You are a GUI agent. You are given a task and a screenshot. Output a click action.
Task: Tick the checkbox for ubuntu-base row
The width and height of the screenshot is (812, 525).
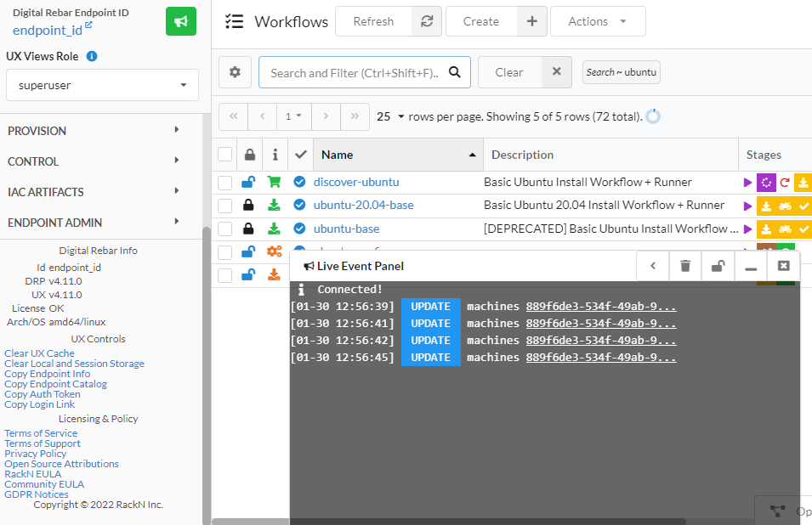point(224,229)
